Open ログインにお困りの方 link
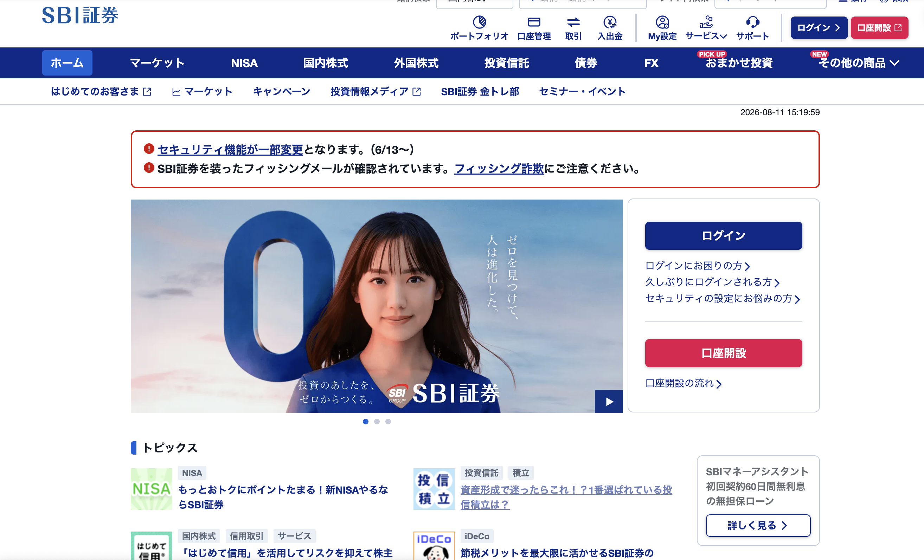The height and width of the screenshot is (560, 924). click(x=697, y=266)
